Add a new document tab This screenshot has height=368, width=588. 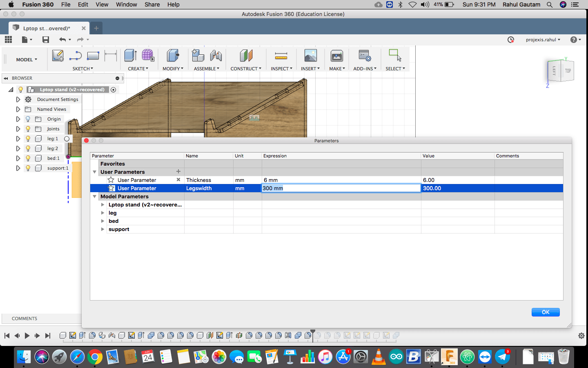coord(96,28)
